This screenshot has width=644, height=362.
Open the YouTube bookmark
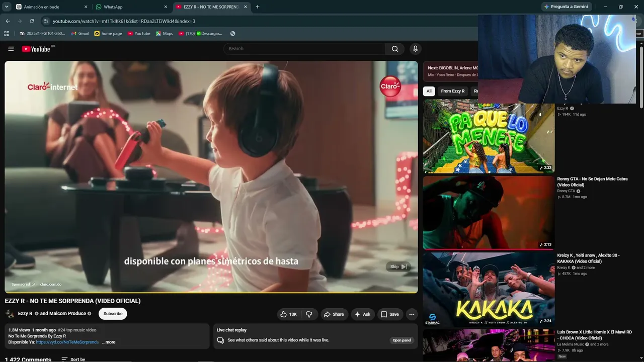point(139,34)
